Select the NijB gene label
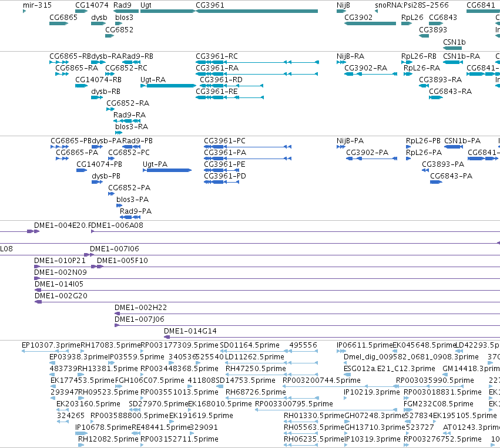Image resolution: width=500 pixels, height=448 pixels. point(344,5)
